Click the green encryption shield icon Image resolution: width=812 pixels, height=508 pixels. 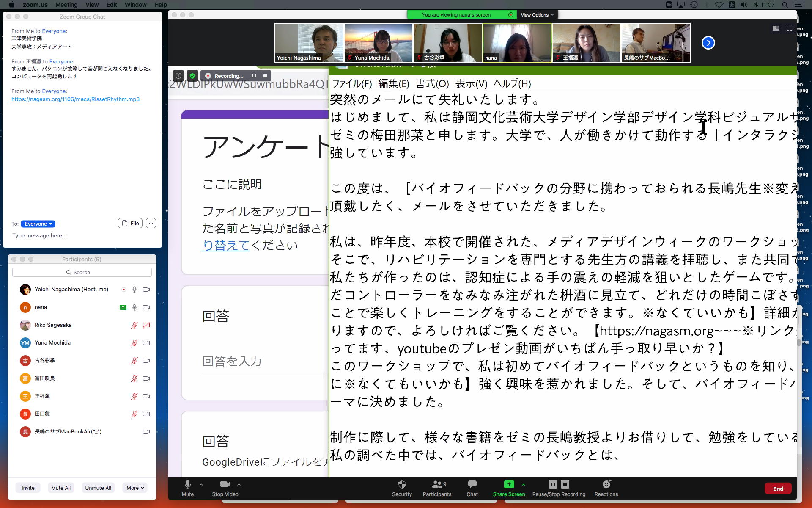coord(192,76)
